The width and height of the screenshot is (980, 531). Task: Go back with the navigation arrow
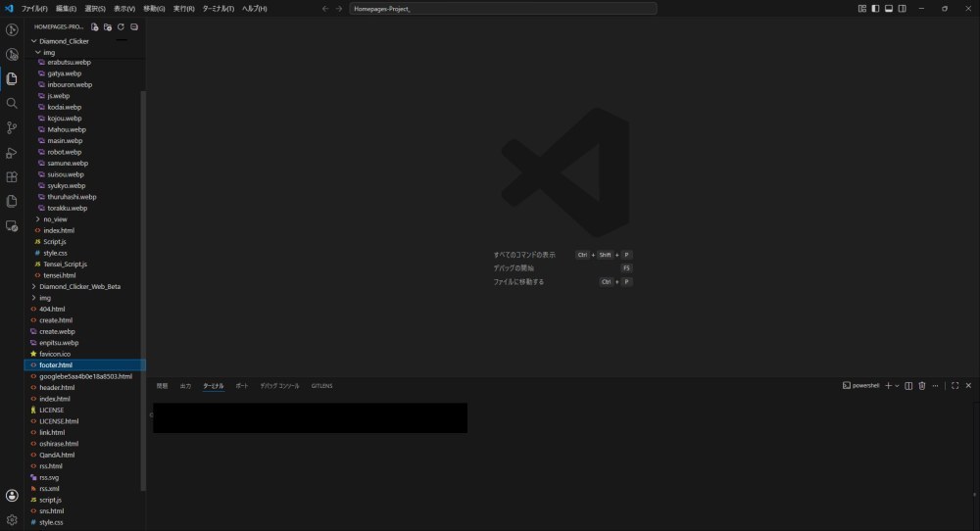tap(325, 9)
